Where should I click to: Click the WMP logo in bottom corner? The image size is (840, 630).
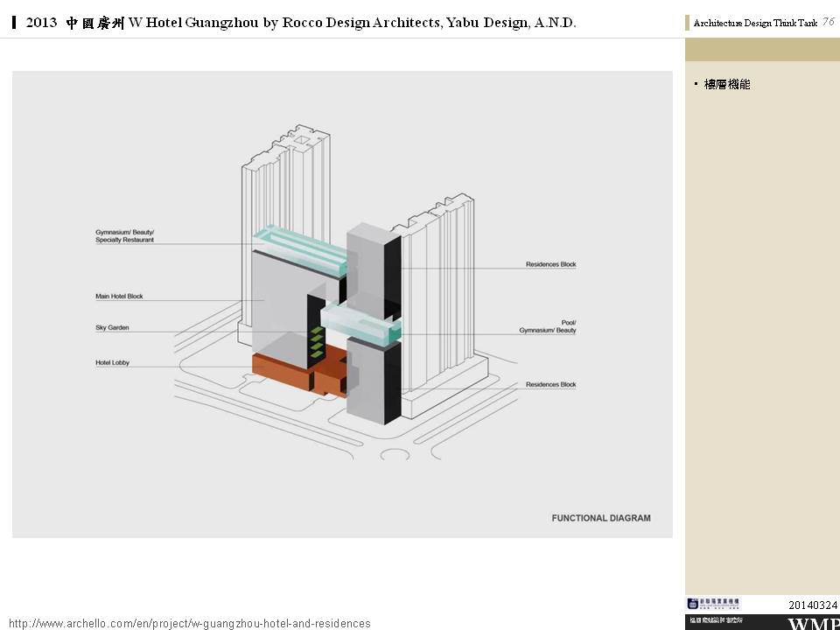[813, 623]
